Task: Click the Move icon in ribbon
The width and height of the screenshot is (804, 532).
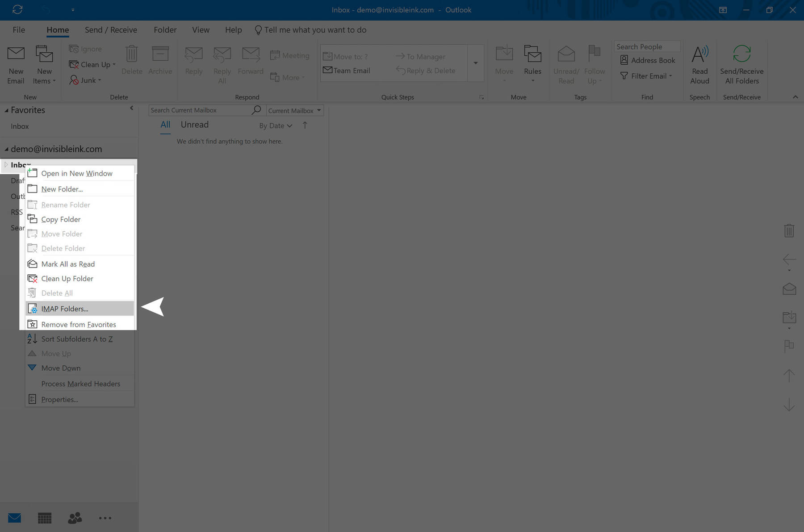Action: click(x=504, y=54)
